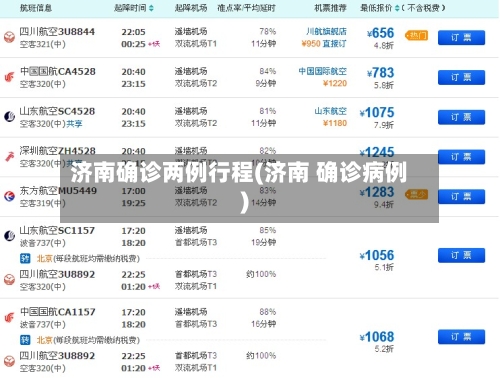Viewport: 500px width, 378px height.
Task: Click the 航班信息 column header
Action: (36, 8)
